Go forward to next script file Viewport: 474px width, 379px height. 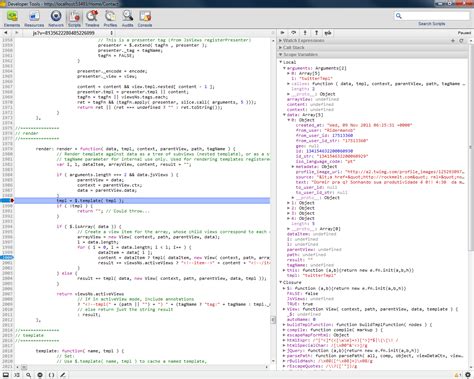point(16,33)
